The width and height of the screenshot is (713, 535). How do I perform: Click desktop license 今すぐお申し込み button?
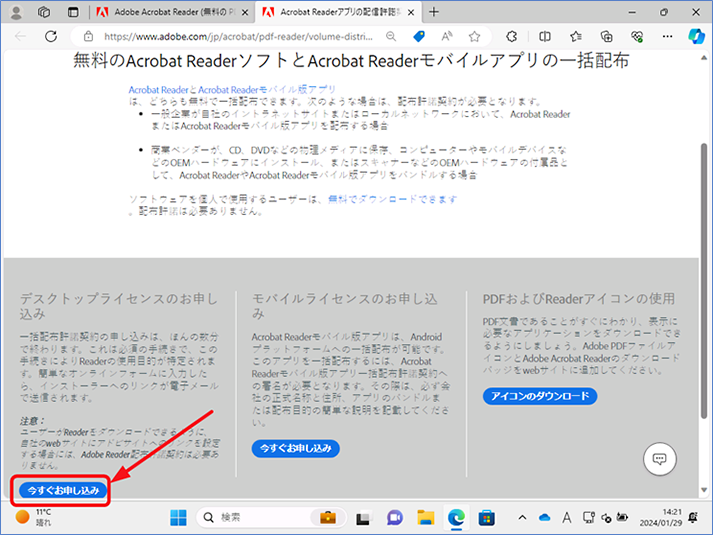point(63,490)
